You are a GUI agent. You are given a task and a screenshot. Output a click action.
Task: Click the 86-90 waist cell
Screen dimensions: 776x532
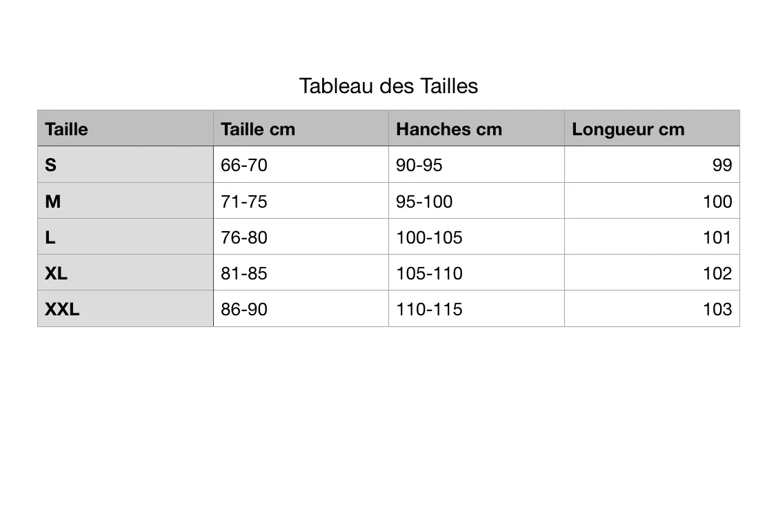point(243,309)
